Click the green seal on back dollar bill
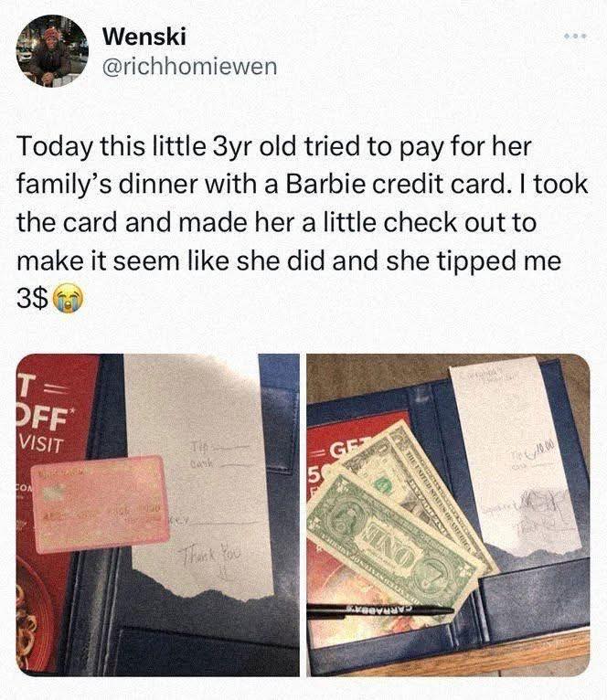This screenshot has height=700, width=607. coord(382,485)
